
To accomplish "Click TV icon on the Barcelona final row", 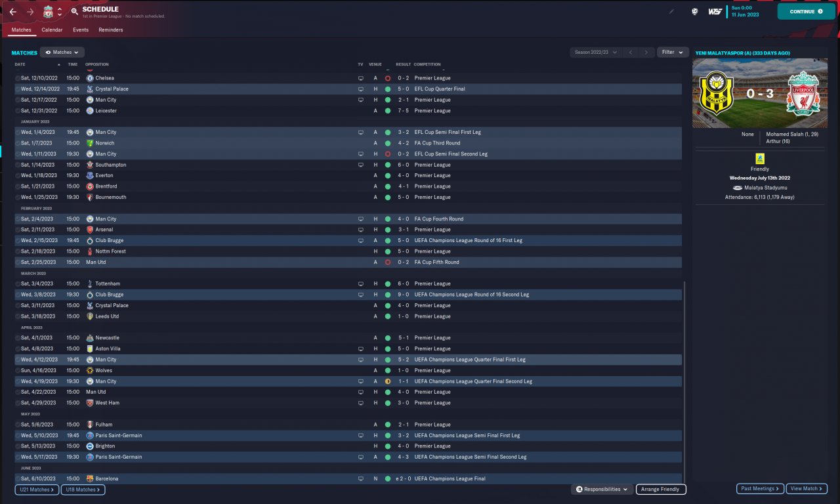I will click(x=360, y=478).
